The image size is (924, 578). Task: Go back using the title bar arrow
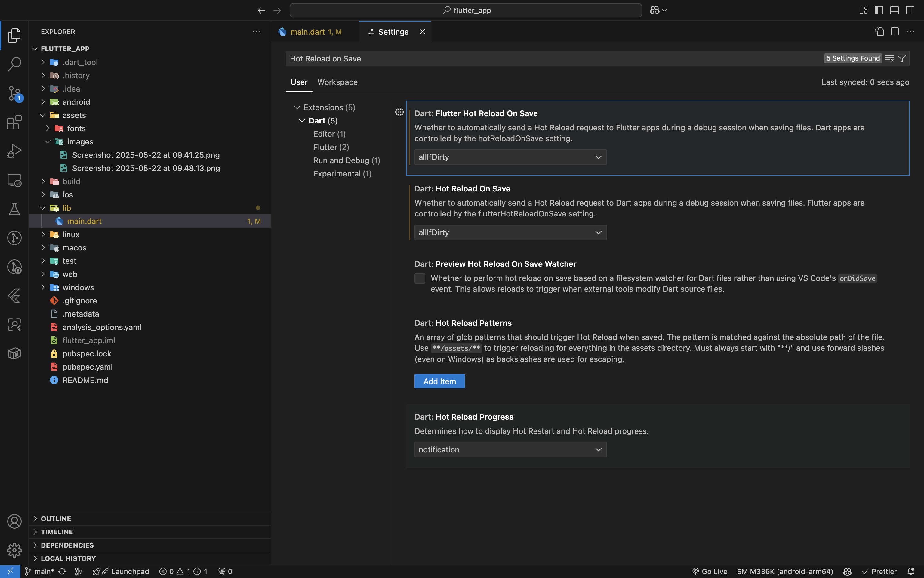261,10
